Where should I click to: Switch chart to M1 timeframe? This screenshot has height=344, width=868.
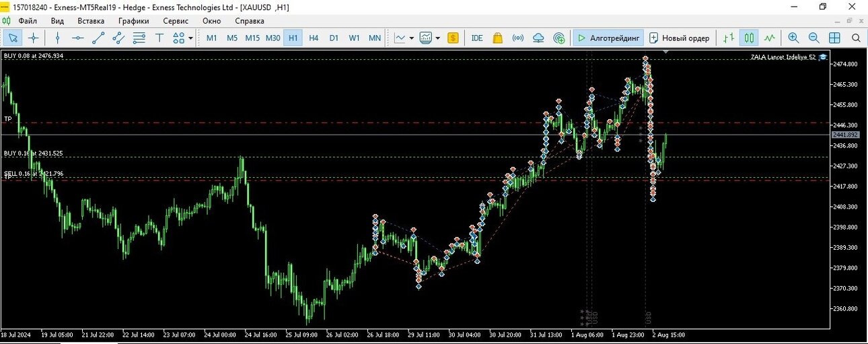point(212,38)
